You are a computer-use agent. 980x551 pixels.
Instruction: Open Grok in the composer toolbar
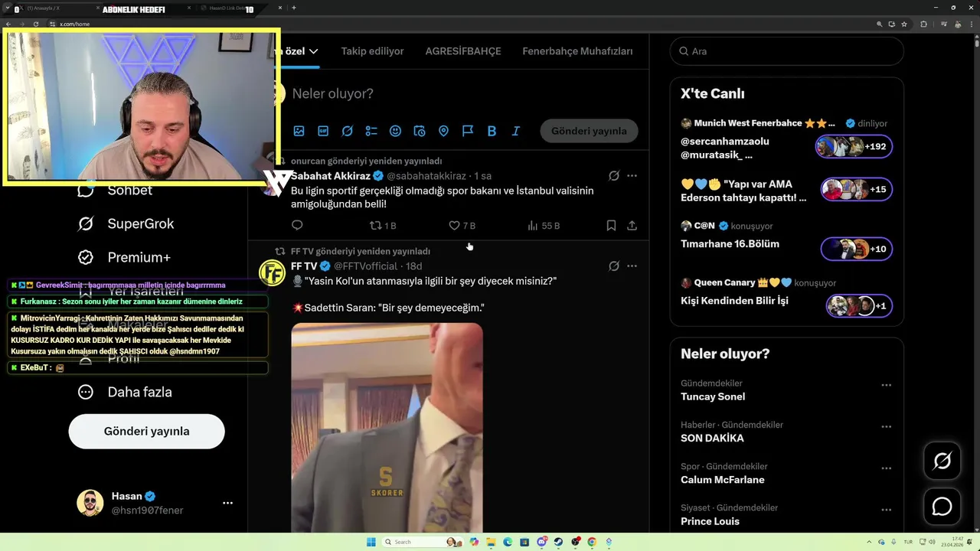(347, 131)
